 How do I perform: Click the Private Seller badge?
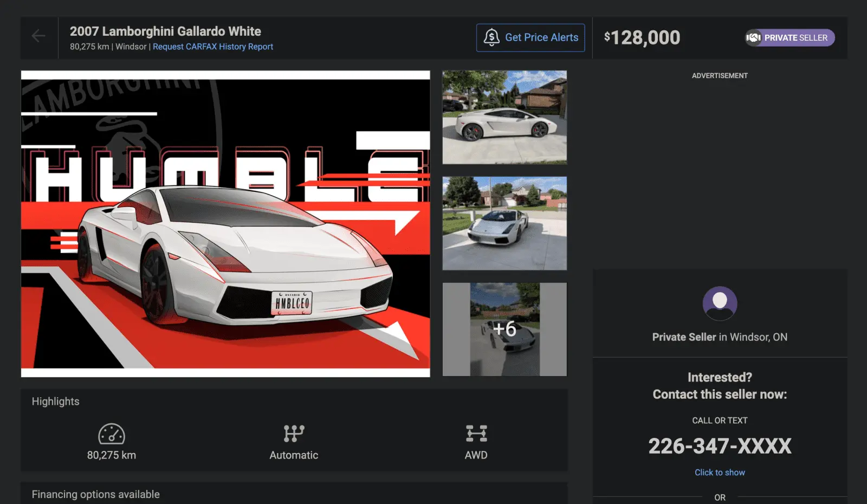click(790, 37)
